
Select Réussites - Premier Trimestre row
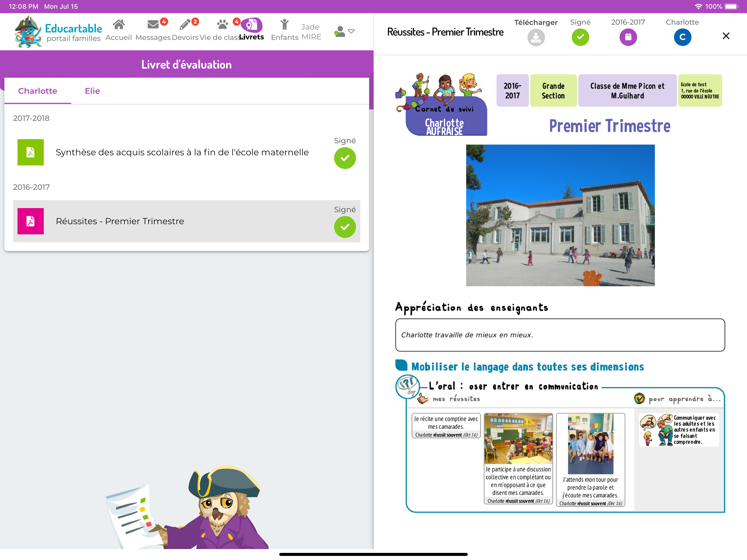pyautogui.click(x=186, y=221)
